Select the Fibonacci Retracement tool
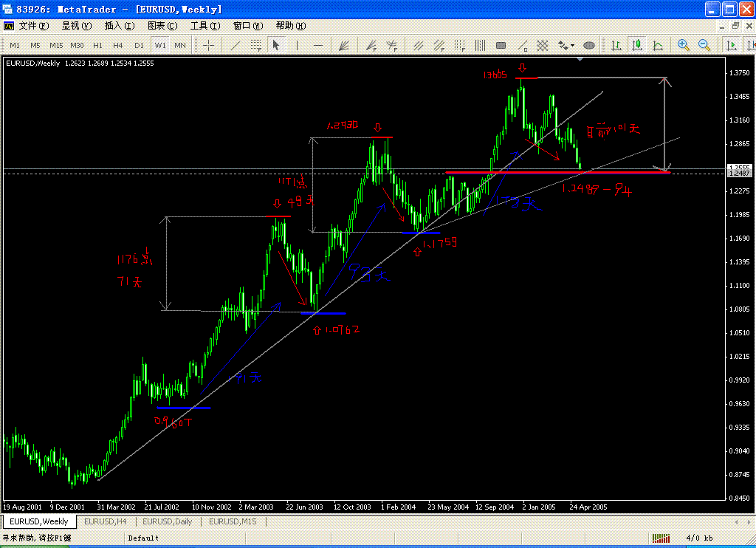 pyautogui.click(x=256, y=45)
